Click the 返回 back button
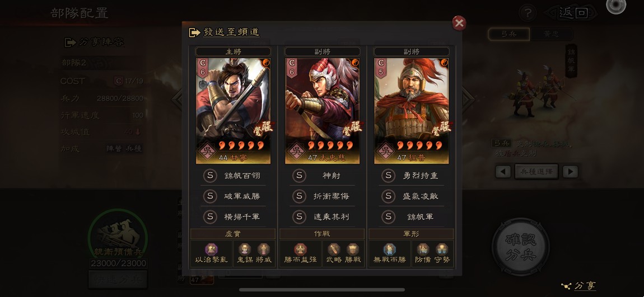Screen dimensions: 644x297 pyautogui.click(x=572, y=13)
